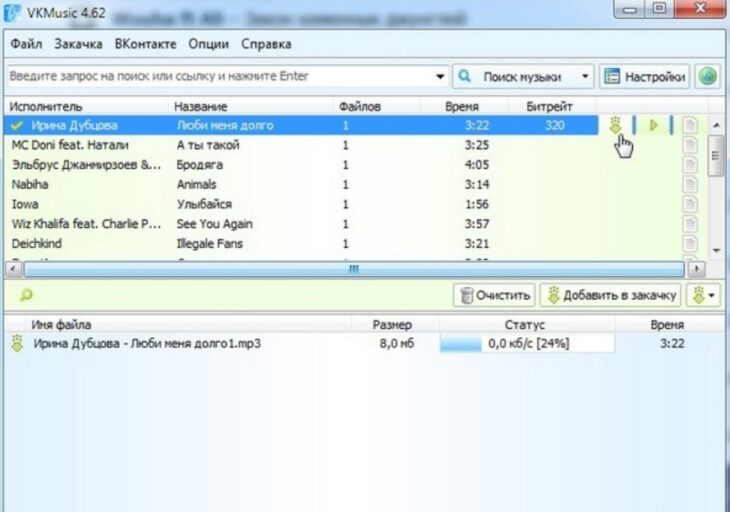Click the 24% download progress bar
Screen dimensions: 730x512
coord(527,344)
